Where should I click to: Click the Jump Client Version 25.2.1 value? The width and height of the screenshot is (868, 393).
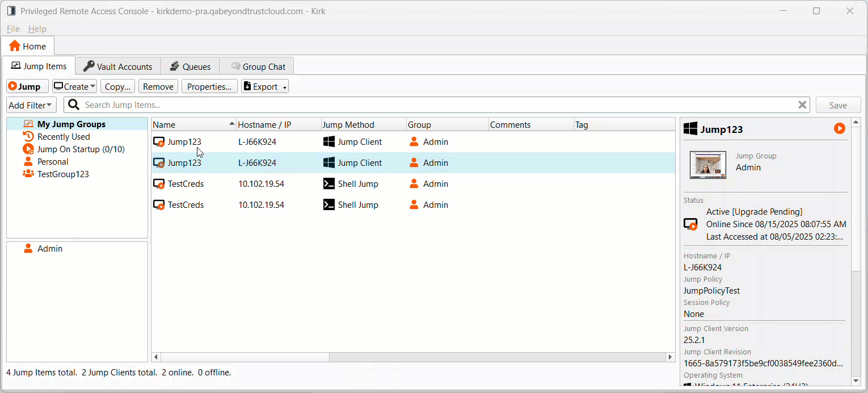click(x=694, y=340)
